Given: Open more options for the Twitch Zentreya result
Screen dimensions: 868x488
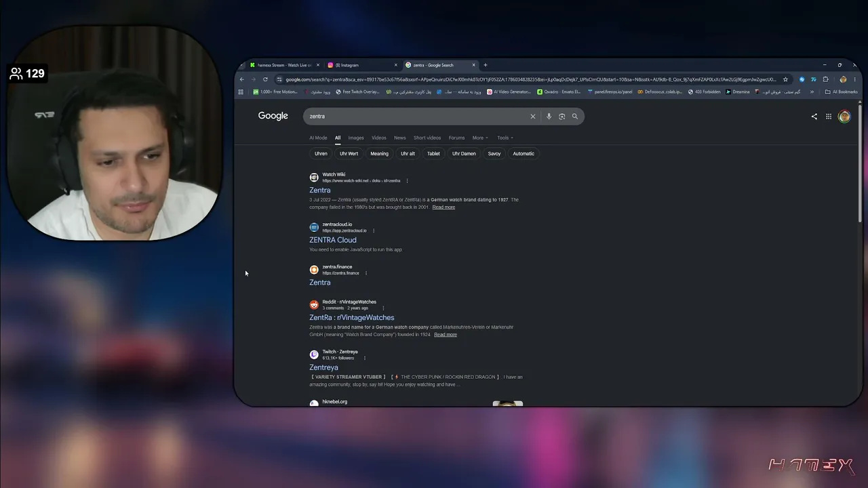Looking at the screenshot, I should 364,358.
